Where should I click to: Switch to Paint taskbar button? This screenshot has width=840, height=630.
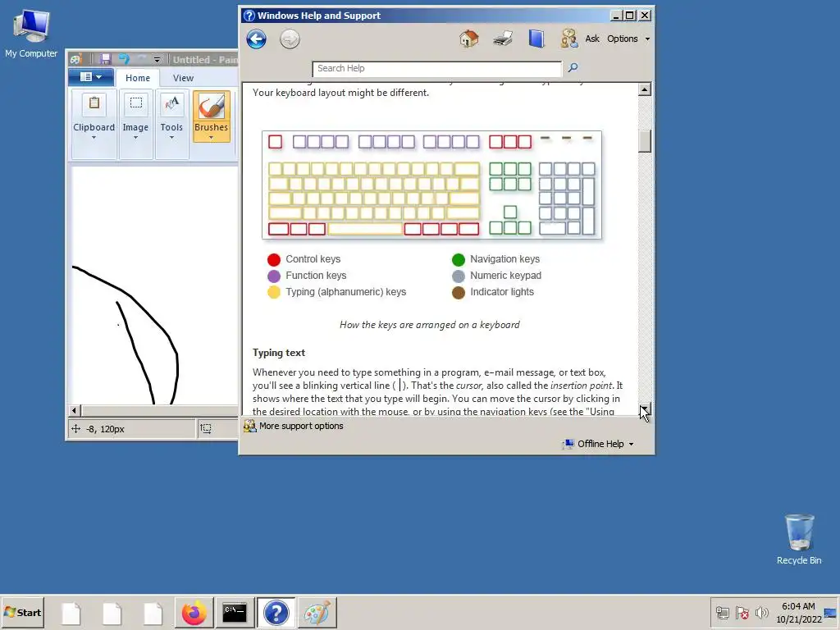click(317, 613)
